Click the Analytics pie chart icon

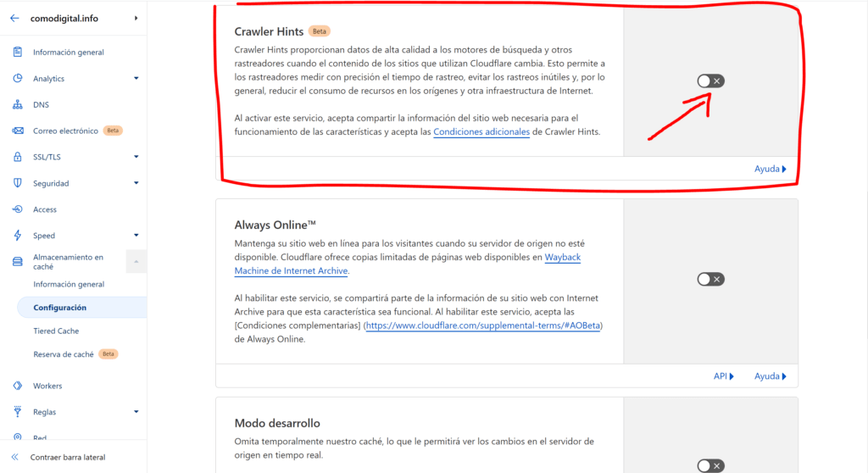18,78
